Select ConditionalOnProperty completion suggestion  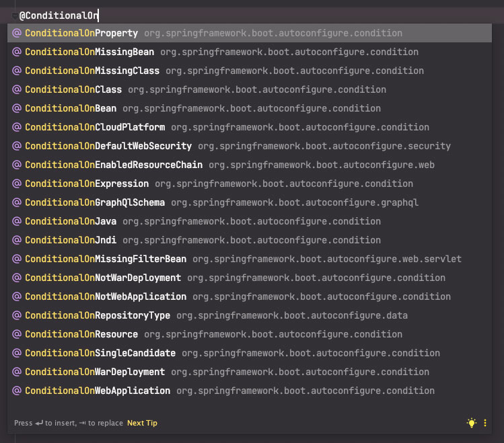(x=250, y=33)
